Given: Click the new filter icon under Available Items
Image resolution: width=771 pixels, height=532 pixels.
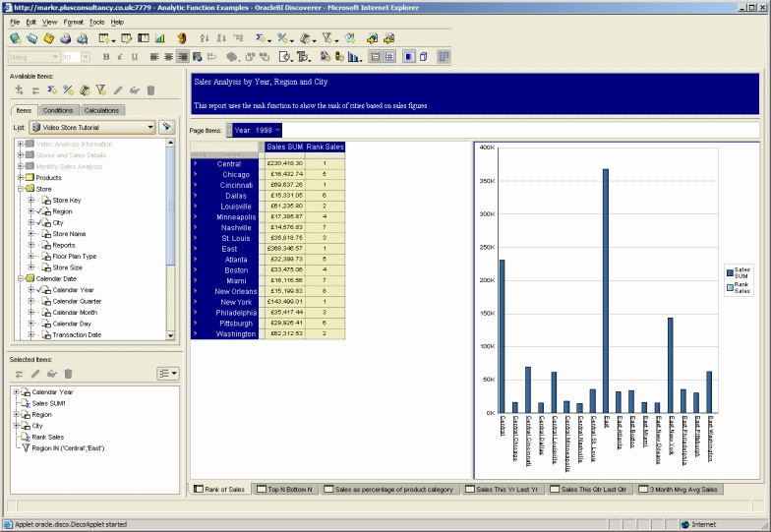Looking at the screenshot, I should [x=100, y=90].
